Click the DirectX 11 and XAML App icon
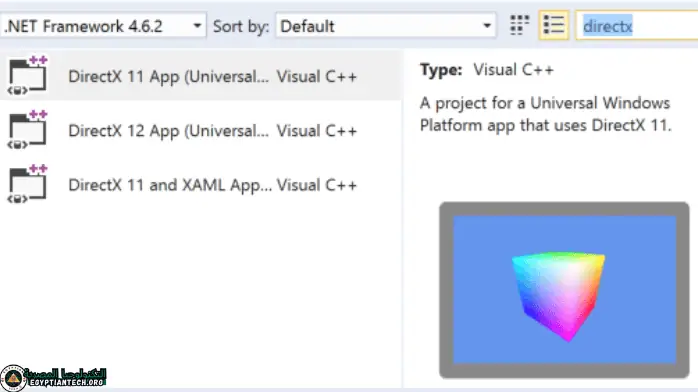698x392 pixels. click(28, 184)
